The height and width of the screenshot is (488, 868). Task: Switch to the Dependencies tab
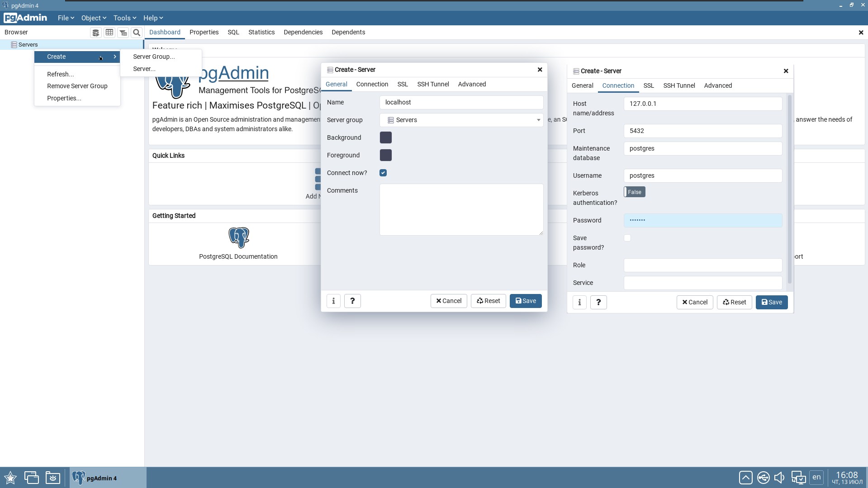pos(303,32)
